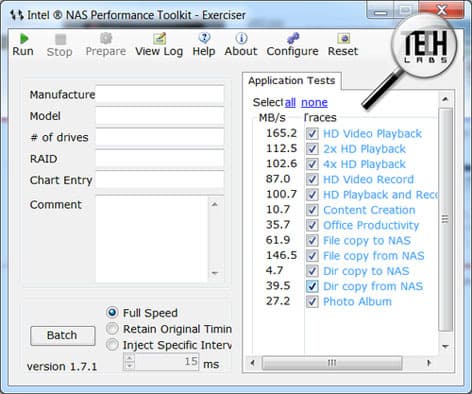Click the Traces column header
Viewport: 472px width, 394px height.
click(x=320, y=118)
